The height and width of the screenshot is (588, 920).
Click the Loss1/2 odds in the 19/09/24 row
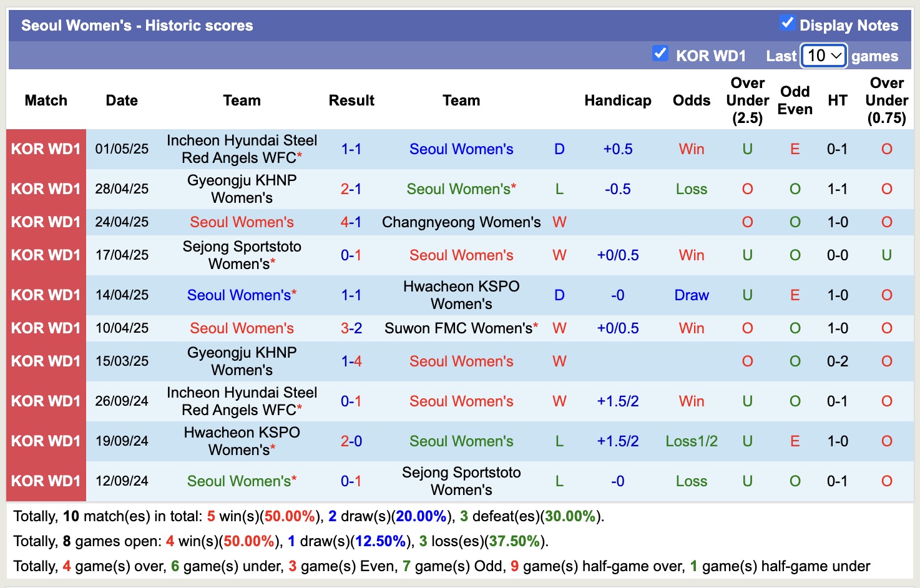tap(691, 441)
